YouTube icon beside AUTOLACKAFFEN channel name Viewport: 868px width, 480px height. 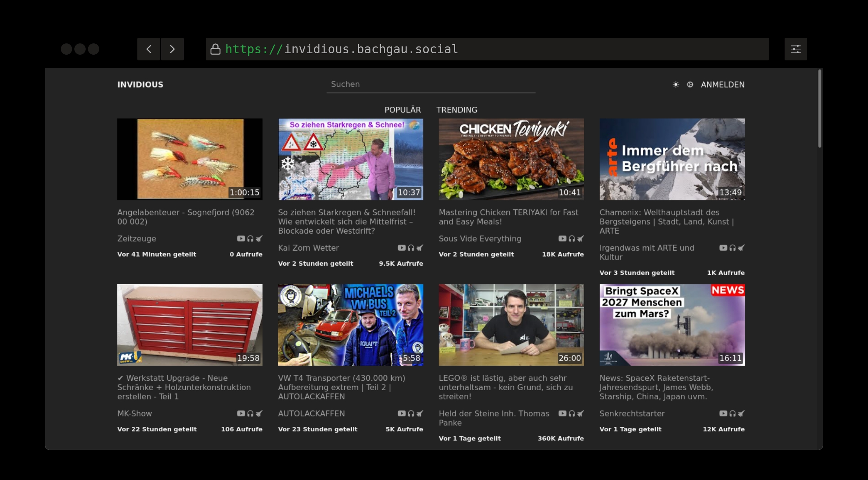(x=402, y=414)
